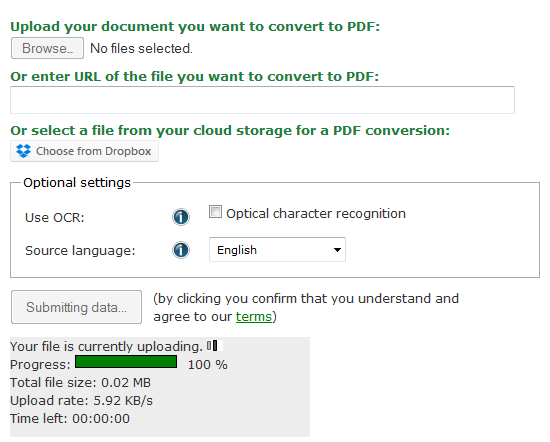Click the upload spinner animation icon

(212, 346)
